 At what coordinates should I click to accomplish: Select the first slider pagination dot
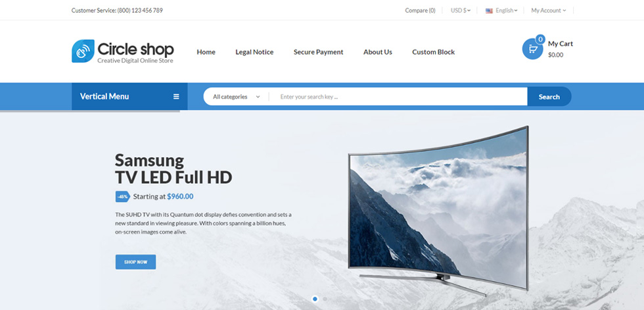point(315,299)
